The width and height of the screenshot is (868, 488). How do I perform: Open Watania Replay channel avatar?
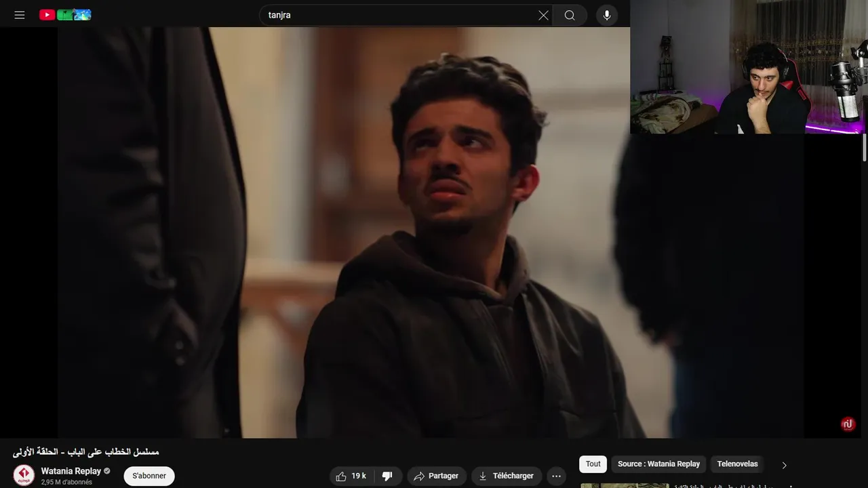24,475
